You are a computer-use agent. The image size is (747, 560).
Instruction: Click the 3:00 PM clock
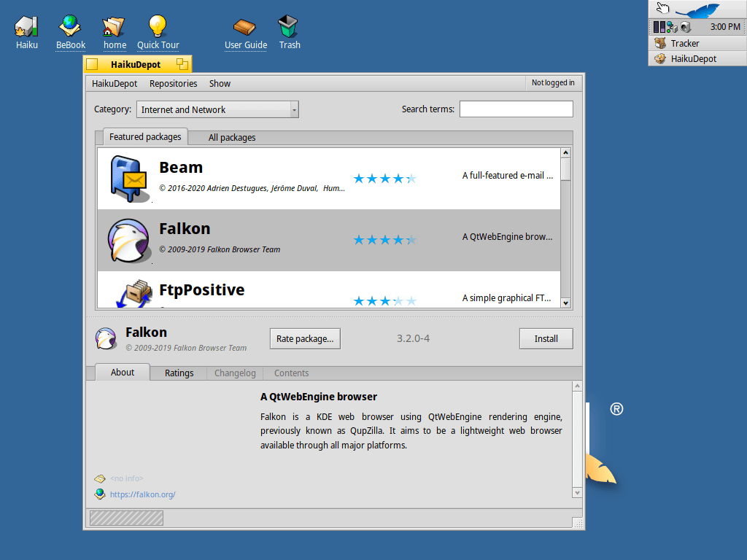725,27
